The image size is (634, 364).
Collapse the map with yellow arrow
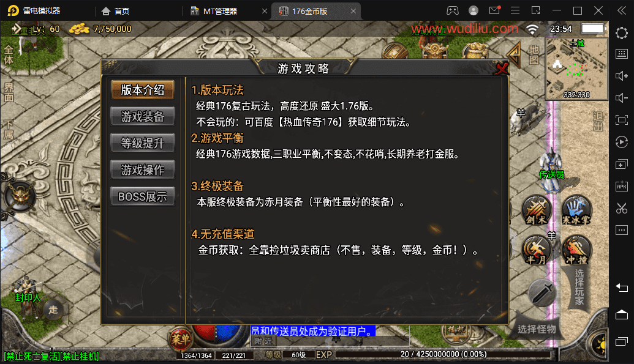pos(514,54)
